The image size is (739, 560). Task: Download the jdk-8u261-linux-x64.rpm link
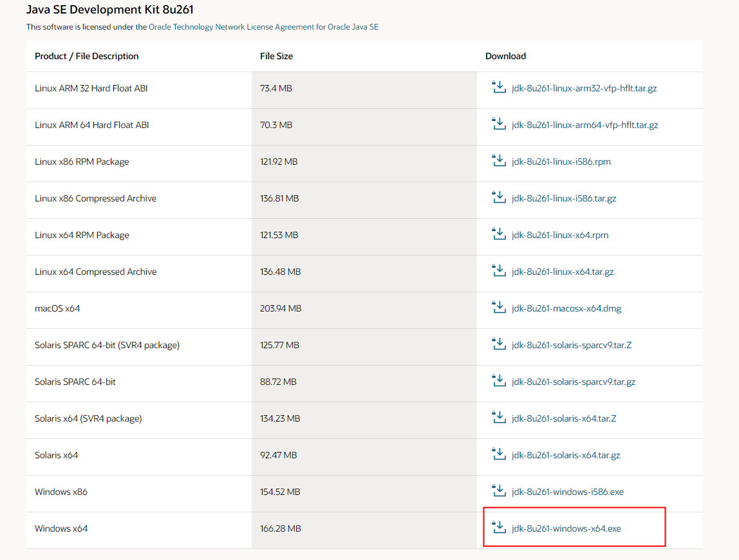coord(560,235)
